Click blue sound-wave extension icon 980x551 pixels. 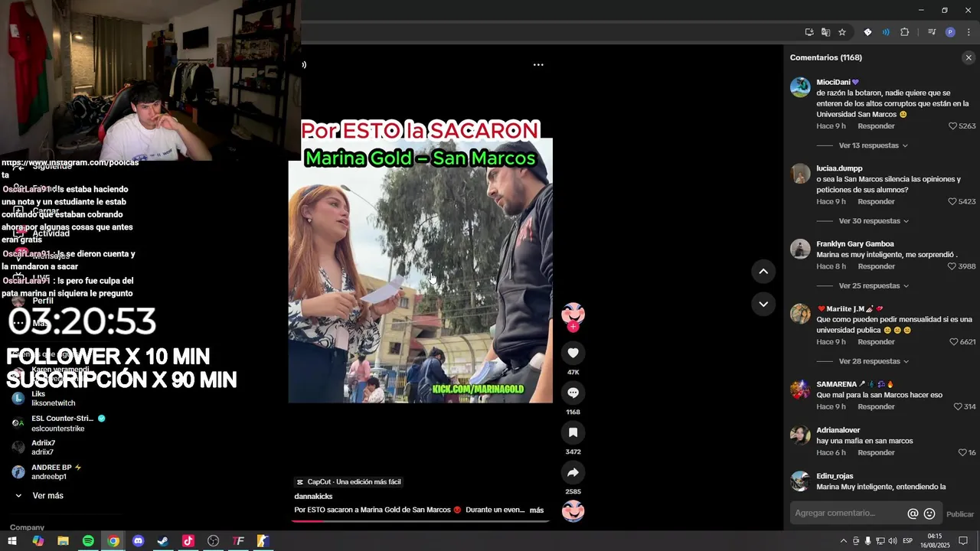coord(886,32)
